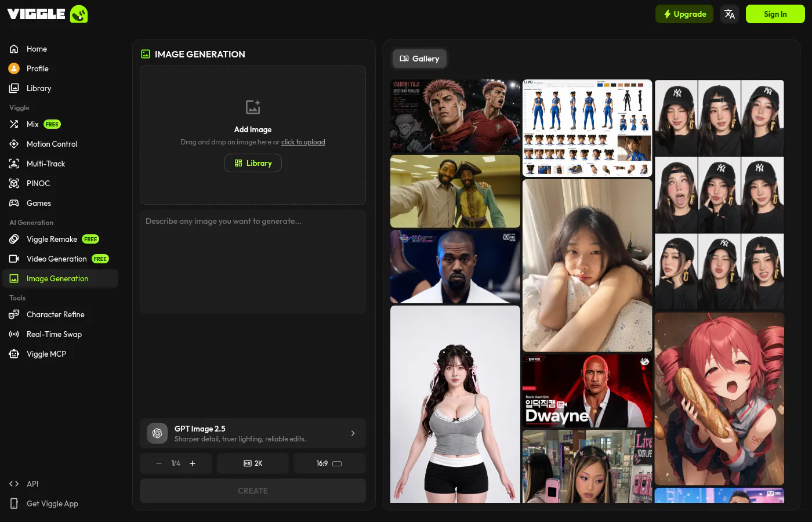The image size is (812, 522).
Task: Open the language translation icon
Action: pos(730,14)
